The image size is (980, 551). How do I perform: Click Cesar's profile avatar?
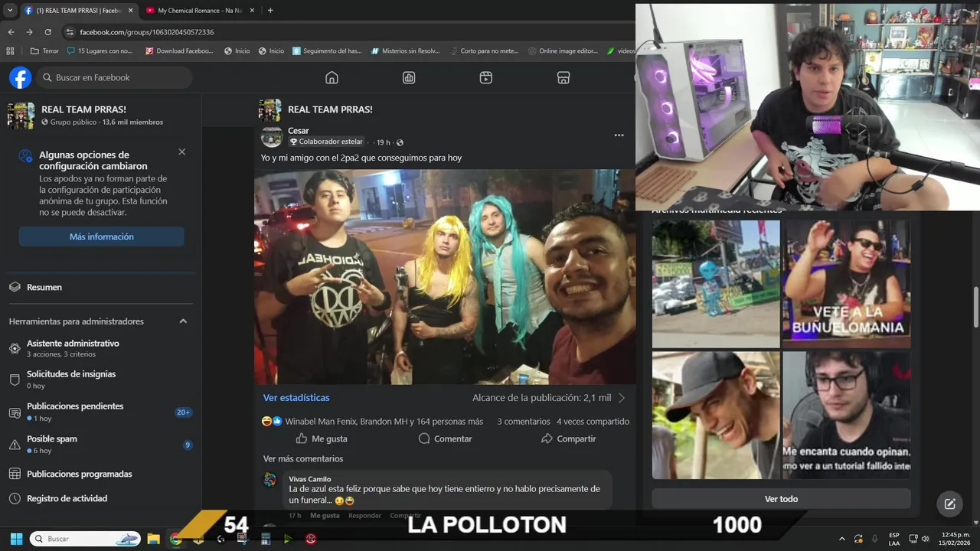click(x=272, y=136)
